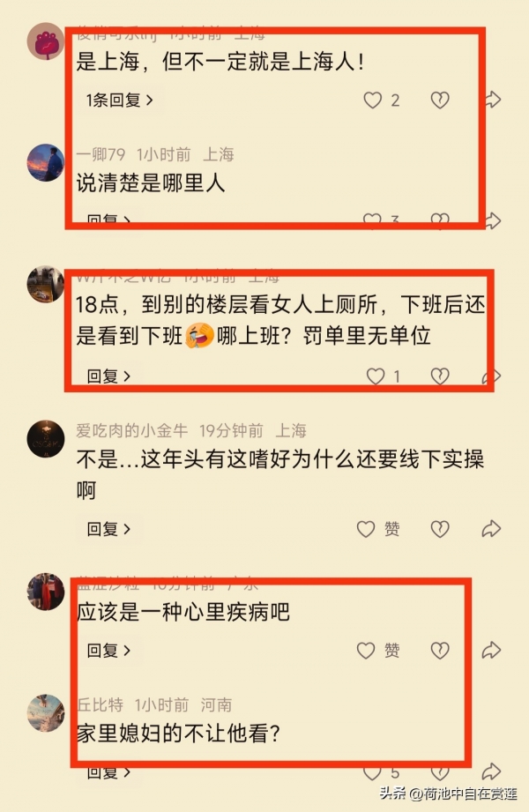Expand '1条回复' under first comment
The height and width of the screenshot is (812, 529).
click(x=119, y=100)
